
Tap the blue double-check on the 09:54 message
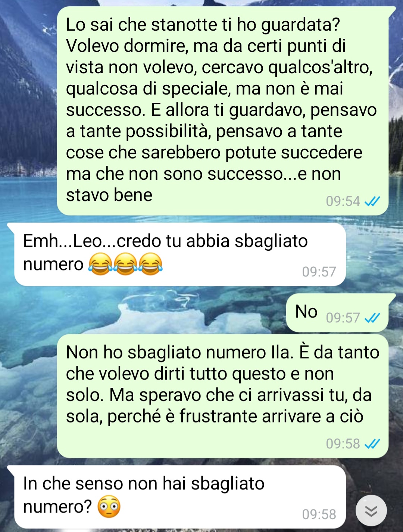[372, 201]
